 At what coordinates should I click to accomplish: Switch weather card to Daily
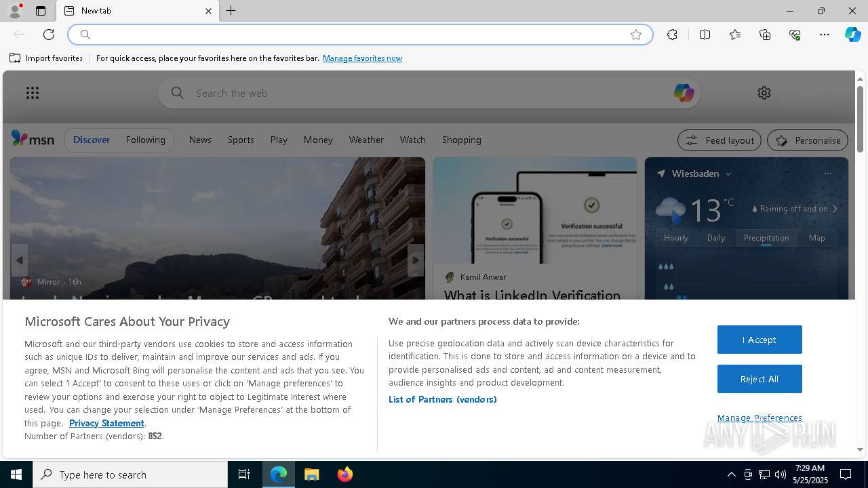click(716, 238)
